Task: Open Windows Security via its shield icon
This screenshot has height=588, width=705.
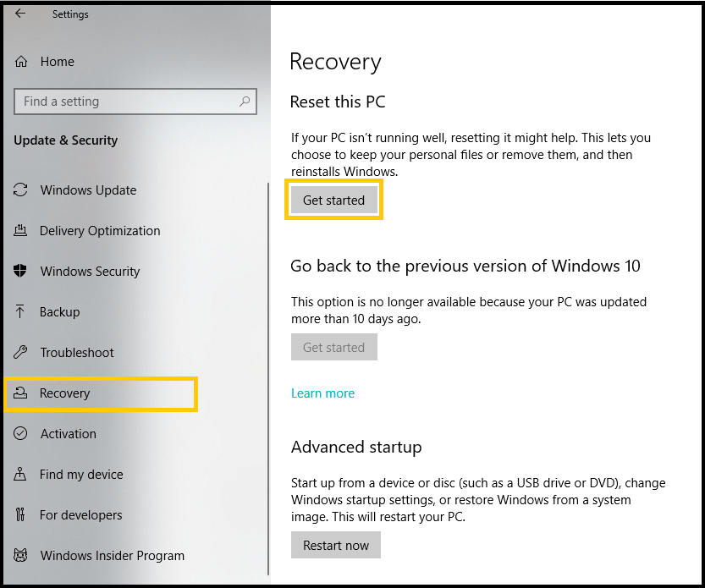Action: click(24, 272)
